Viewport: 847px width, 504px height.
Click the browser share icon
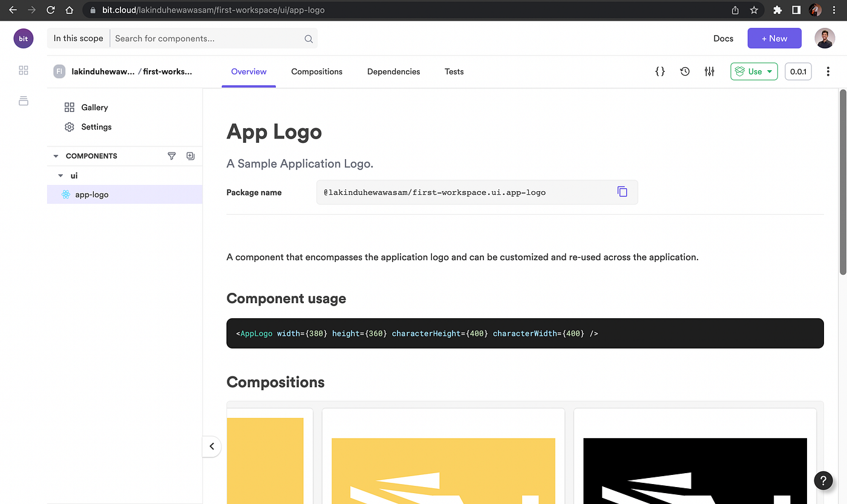735,10
